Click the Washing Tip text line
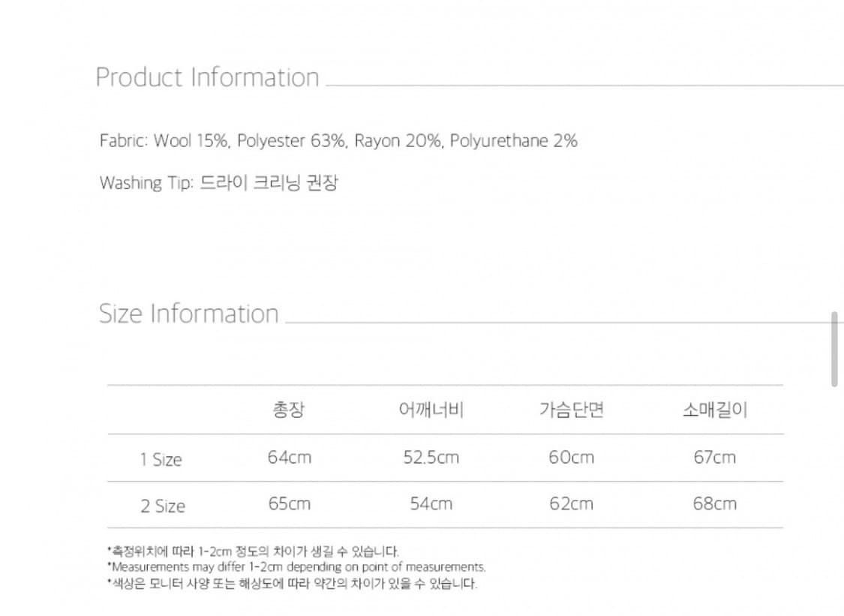This screenshot has width=844, height=616. click(218, 183)
